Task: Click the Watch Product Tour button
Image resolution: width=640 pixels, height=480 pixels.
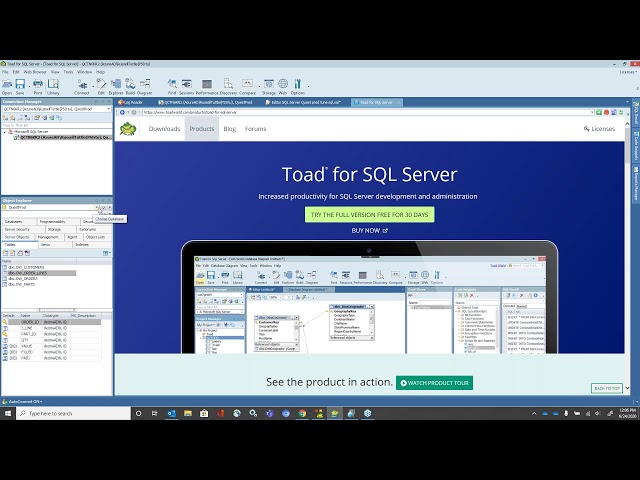Action: (x=434, y=383)
